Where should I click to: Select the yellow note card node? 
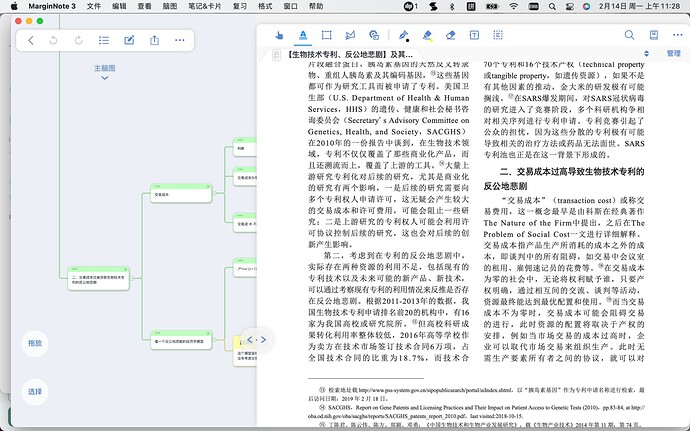[x=245, y=351]
